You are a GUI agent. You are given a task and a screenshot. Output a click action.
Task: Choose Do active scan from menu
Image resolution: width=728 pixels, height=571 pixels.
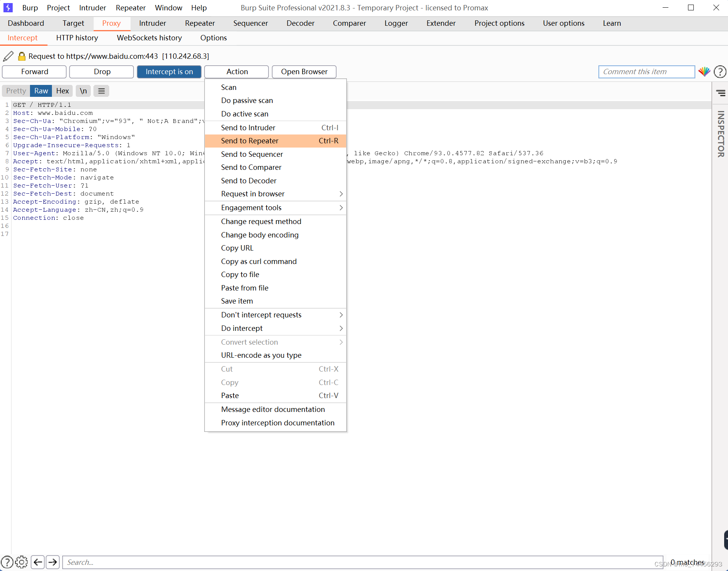pos(275,114)
